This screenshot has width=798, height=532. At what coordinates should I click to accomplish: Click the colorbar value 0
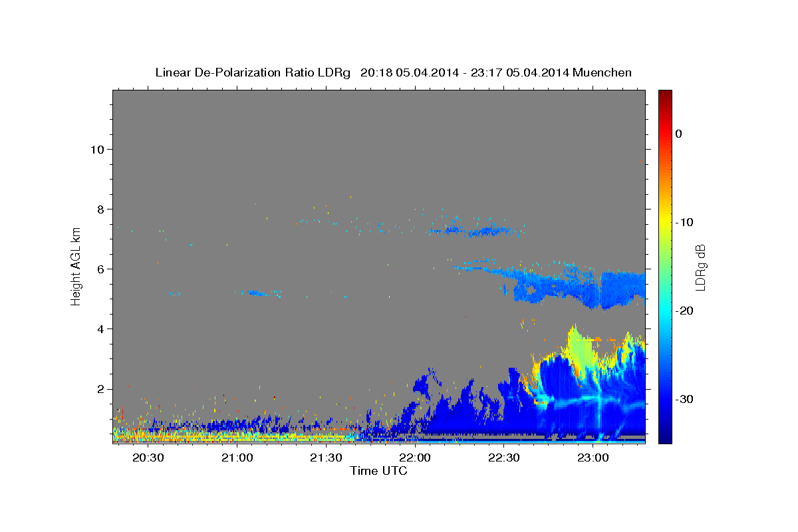click(x=678, y=134)
